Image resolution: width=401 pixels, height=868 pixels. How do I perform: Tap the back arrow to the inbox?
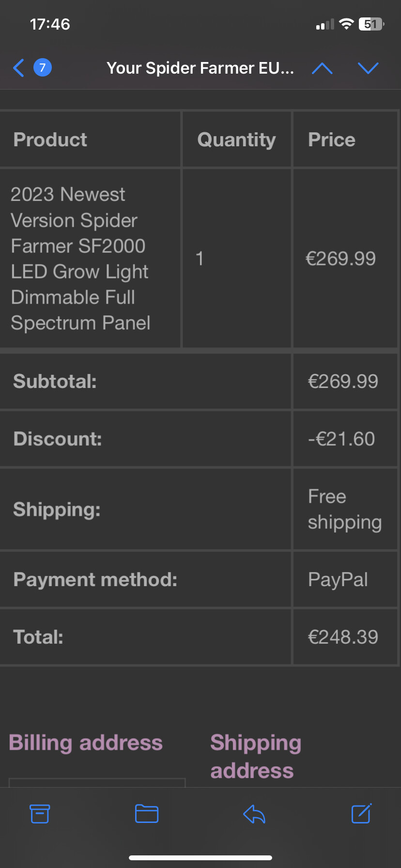pyautogui.click(x=19, y=68)
